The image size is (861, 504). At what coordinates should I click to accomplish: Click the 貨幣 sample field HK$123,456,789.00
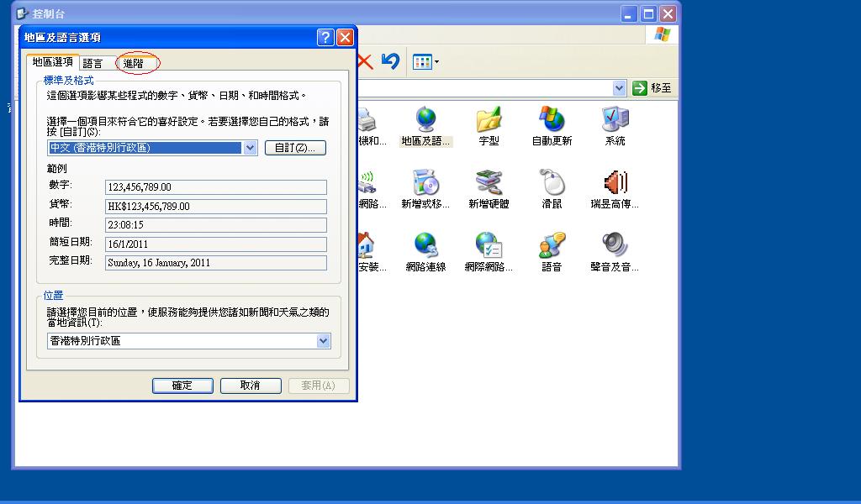pyautogui.click(x=216, y=206)
